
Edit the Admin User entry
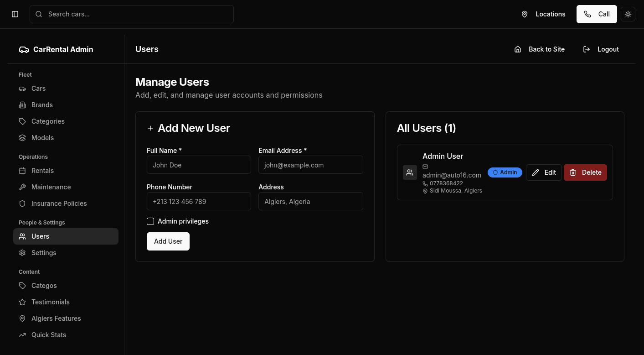pos(544,172)
